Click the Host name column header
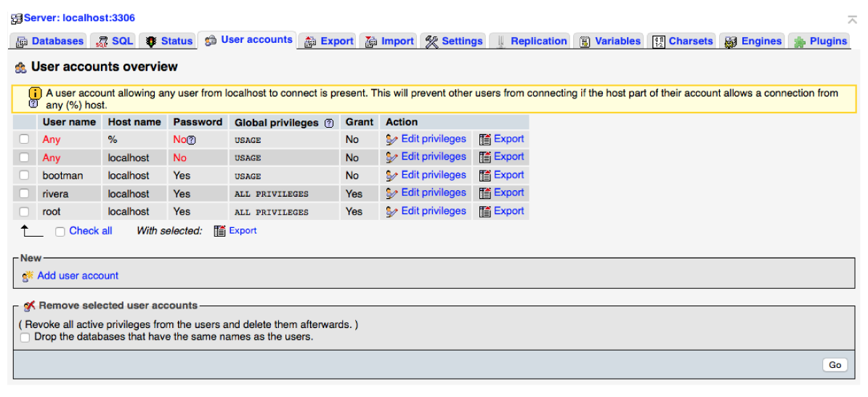Screen dimensions: 868x397 (134, 122)
